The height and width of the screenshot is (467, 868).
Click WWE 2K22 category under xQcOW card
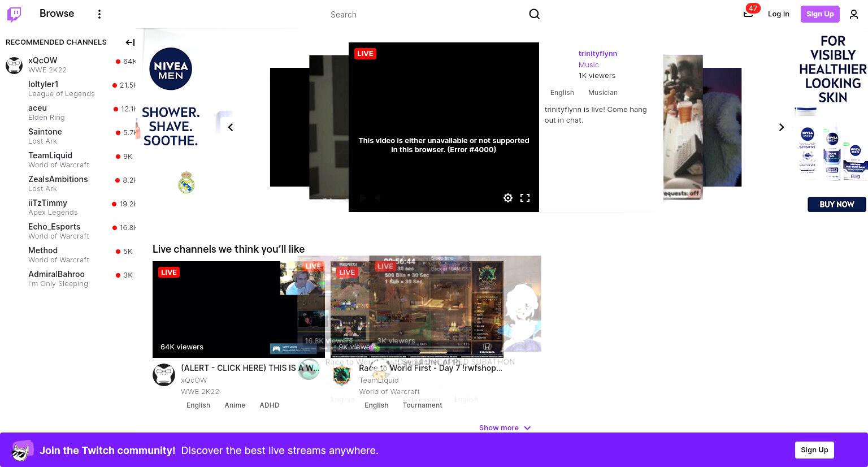[200, 392]
